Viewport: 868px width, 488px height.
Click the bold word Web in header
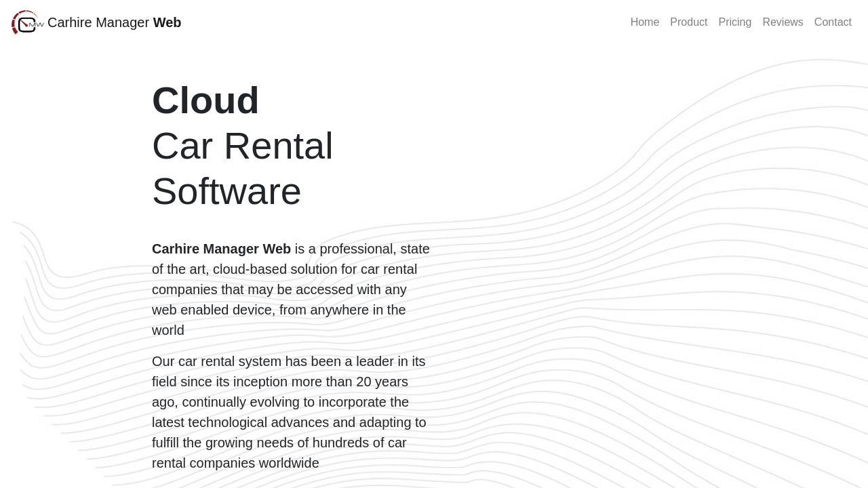coord(167,22)
